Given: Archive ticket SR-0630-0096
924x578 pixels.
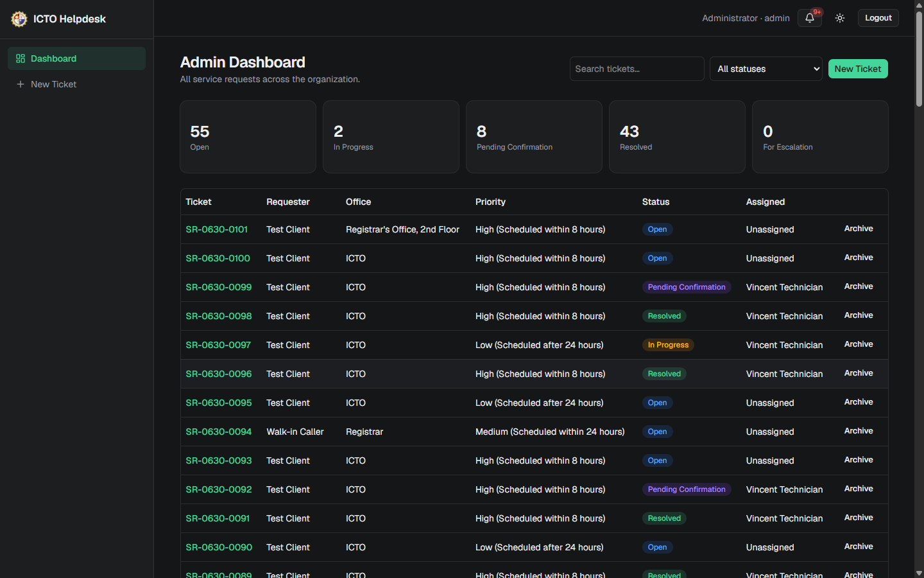Looking at the screenshot, I should pos(859,373).
